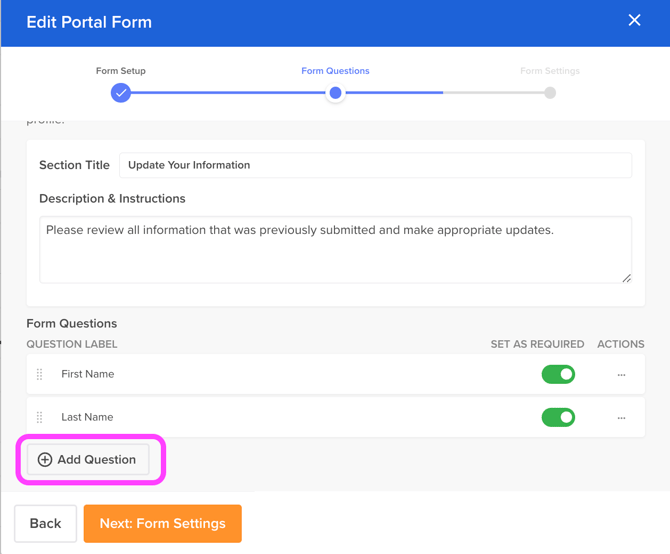Click the Description & Instructions text area

point(335,249)
